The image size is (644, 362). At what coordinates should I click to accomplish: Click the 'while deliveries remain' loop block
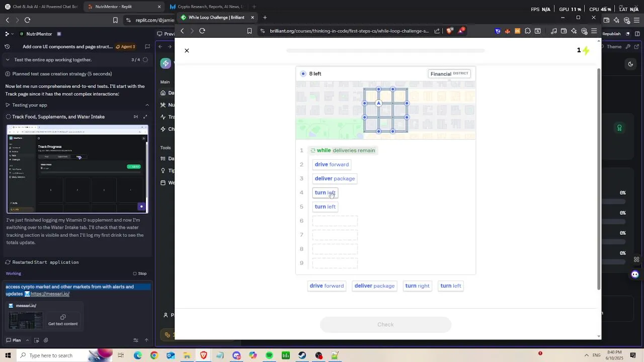[343, 150]
